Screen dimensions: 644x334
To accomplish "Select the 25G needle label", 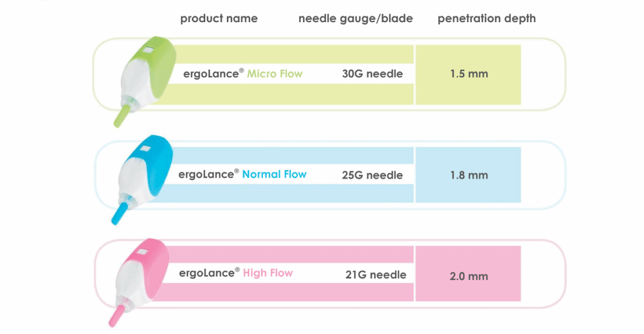I will pyautogui.click(x=372, y=174).
